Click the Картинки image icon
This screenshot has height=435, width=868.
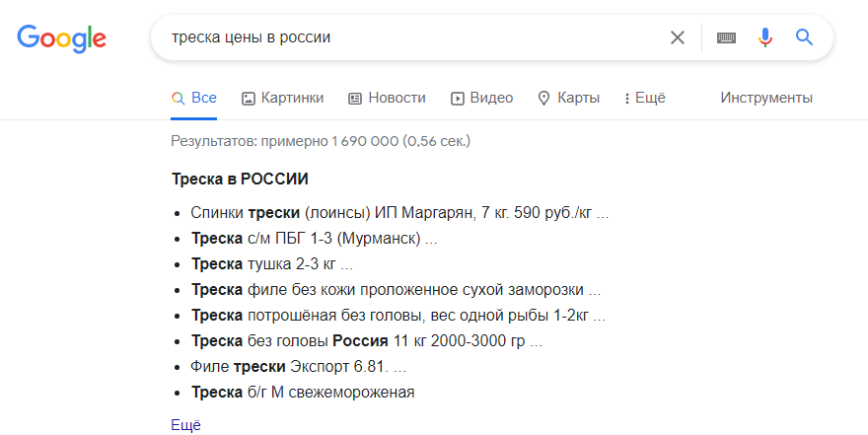coord(248,99)
